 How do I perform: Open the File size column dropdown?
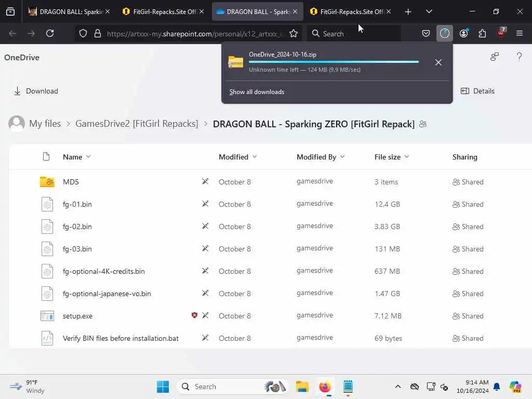coord(407,157)
